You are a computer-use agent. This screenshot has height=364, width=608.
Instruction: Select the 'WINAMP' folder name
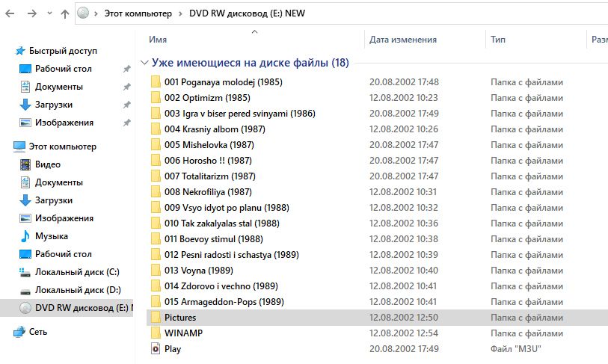(x=183, y=333)
